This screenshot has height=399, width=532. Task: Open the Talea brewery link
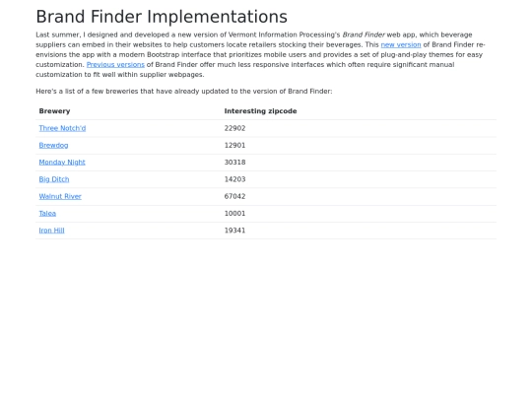47,213
